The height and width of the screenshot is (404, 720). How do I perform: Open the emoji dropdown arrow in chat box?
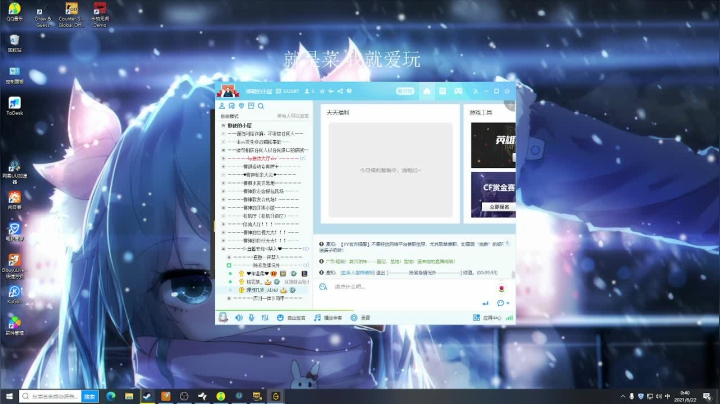(508, 303)
